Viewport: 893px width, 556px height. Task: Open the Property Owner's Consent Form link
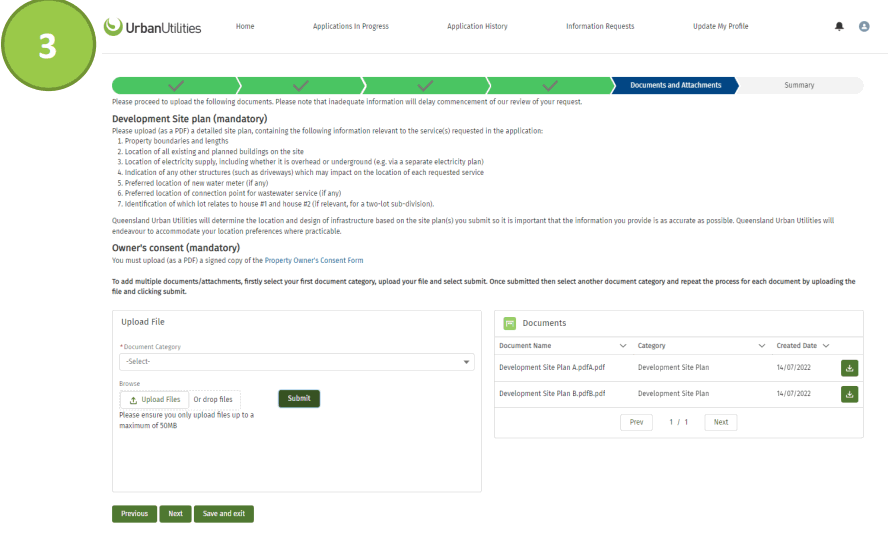point(314,261)
